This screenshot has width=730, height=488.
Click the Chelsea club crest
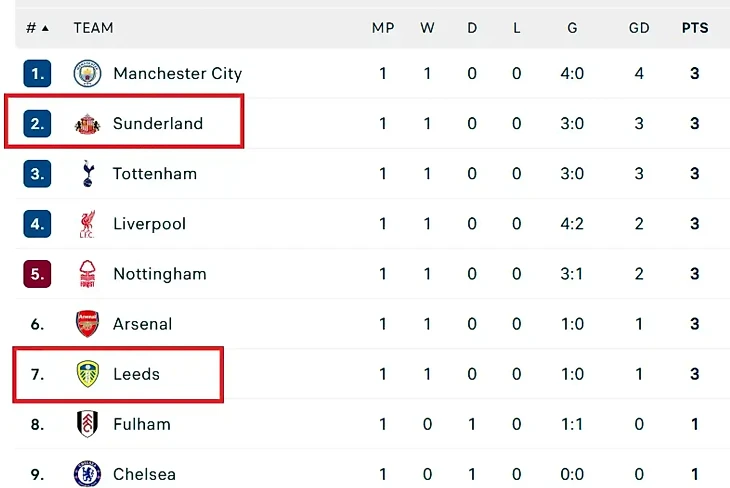click(87, 474)
